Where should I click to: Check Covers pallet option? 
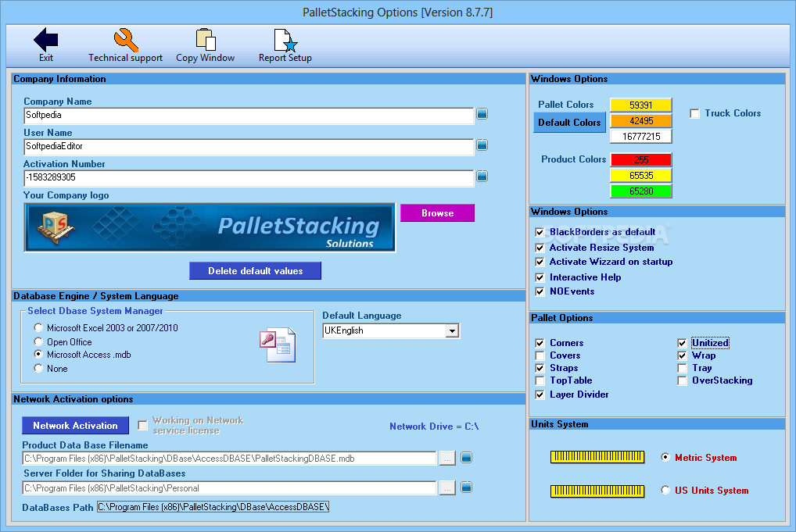pyautogui.click(x=540, y=355)
